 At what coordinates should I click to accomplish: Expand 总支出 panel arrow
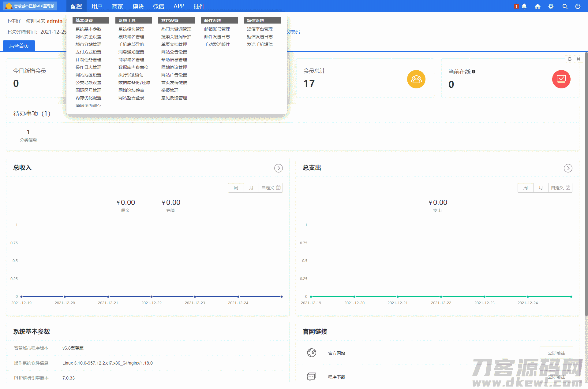(568, 168)
